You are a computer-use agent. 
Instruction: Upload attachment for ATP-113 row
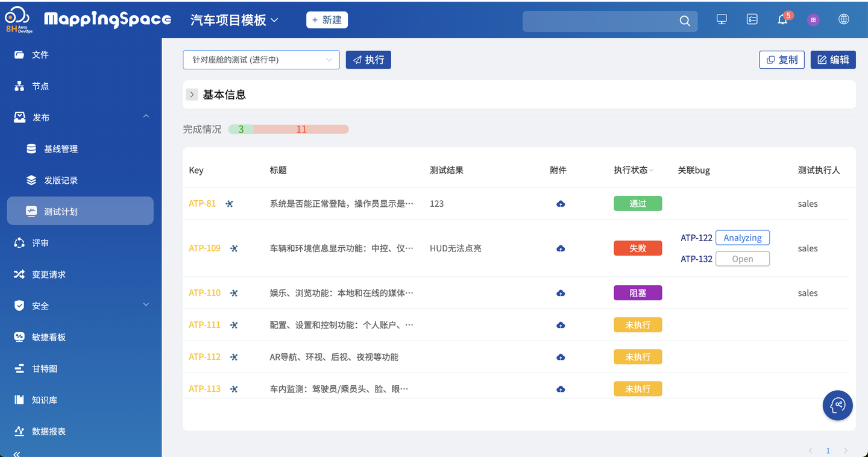pos(561,389)
